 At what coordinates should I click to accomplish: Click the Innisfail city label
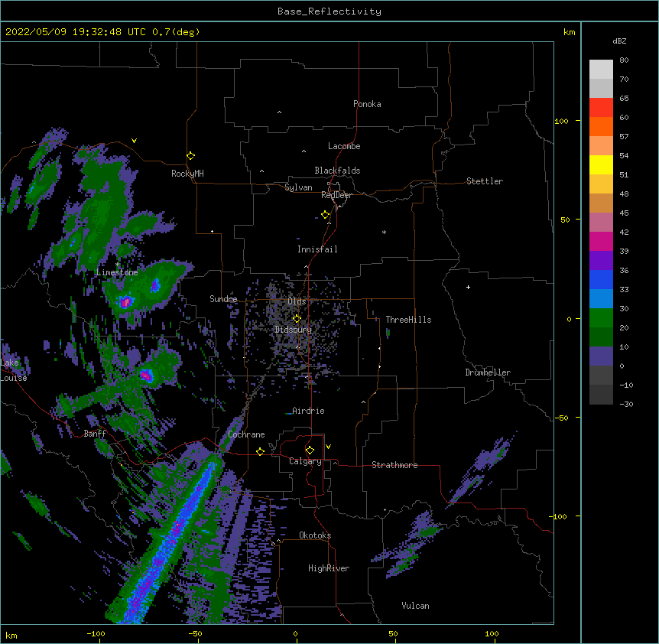(x=317, y=249)
